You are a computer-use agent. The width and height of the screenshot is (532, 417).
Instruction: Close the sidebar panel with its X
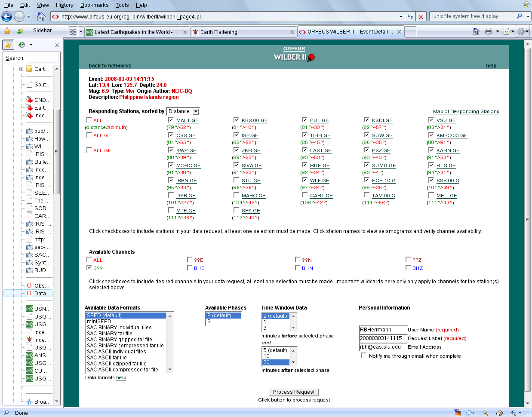57,45
